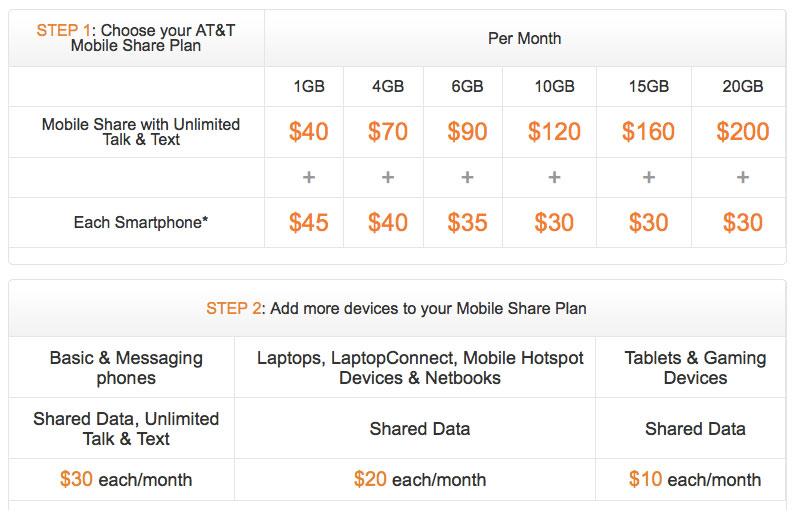Click the plus sign under the $200 plan
The width and height of the screenshot is (792, 512).
[x=742, y=177]
